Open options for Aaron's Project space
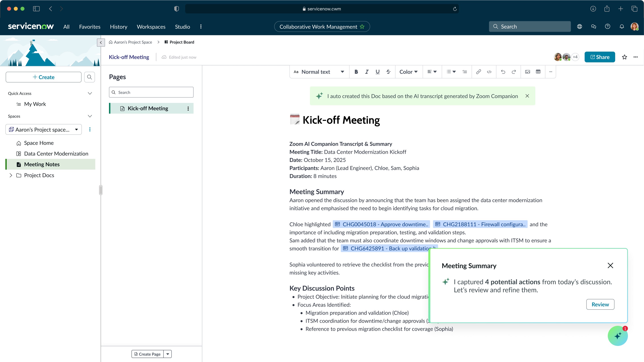Viewport: 644px width, 362px height. pos(90,129)
